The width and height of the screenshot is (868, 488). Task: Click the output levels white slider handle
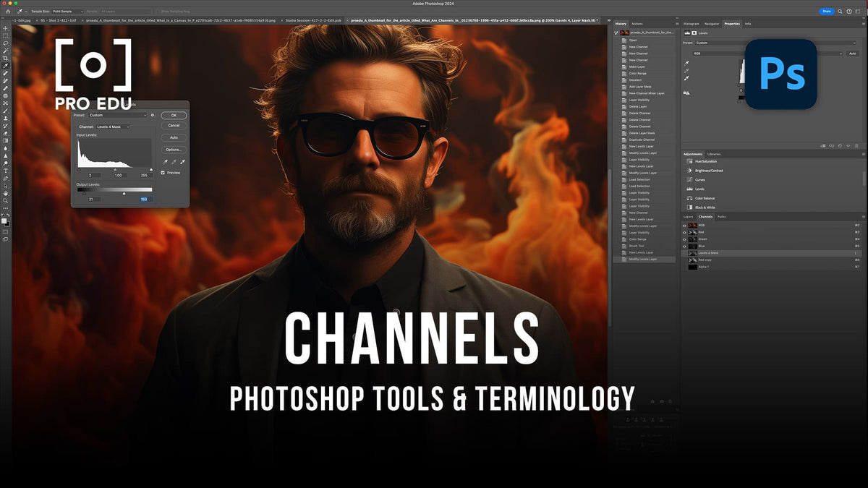(x=124, y=194)
